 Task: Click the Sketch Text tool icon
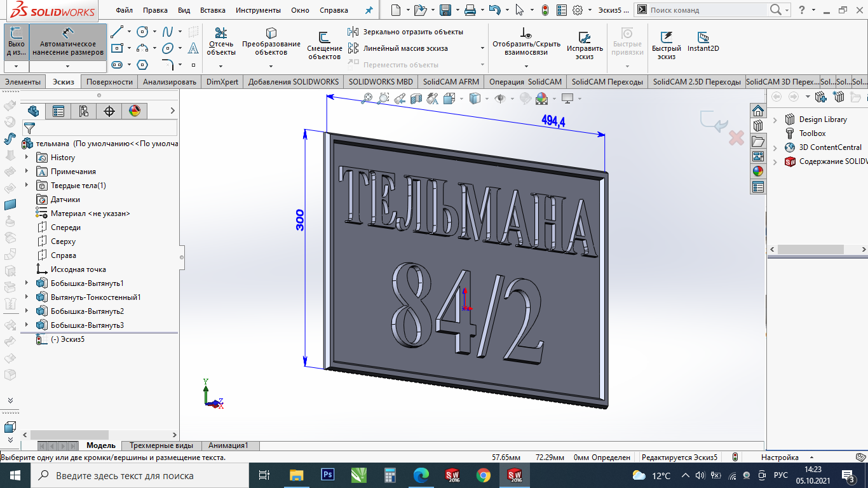pos(193,48)
